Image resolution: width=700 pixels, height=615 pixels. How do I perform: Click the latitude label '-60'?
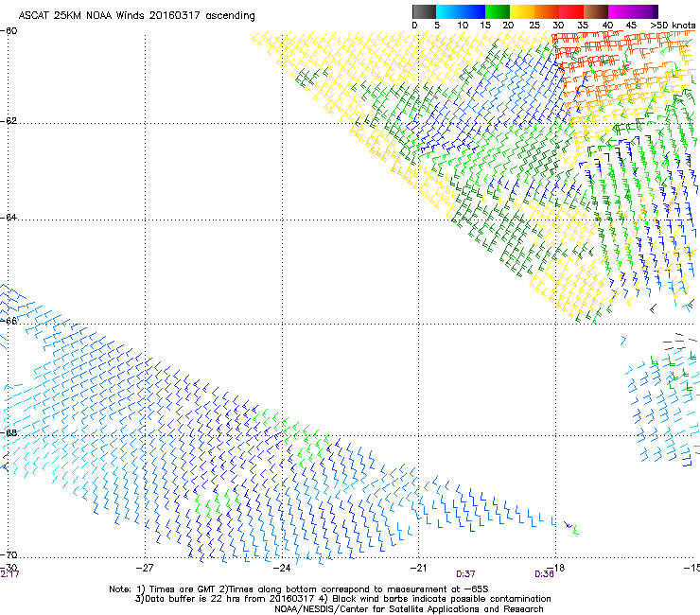click(9, 31)
